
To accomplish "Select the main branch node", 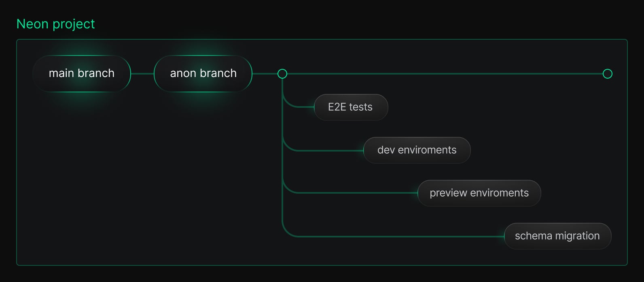I will pyautogui.click(x=82, y=73).
